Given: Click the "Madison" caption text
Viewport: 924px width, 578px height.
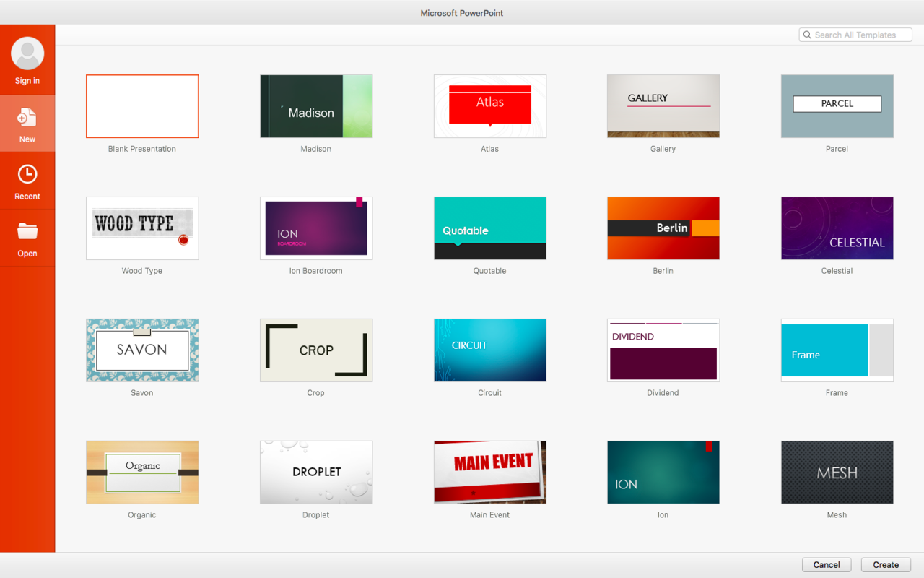Looking at the screenshot, I should (316, 149).
